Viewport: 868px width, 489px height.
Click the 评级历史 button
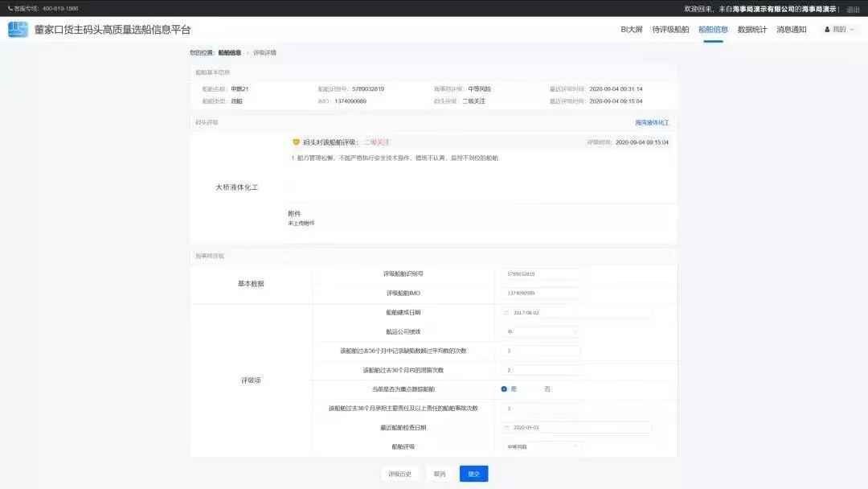[399, 474]
